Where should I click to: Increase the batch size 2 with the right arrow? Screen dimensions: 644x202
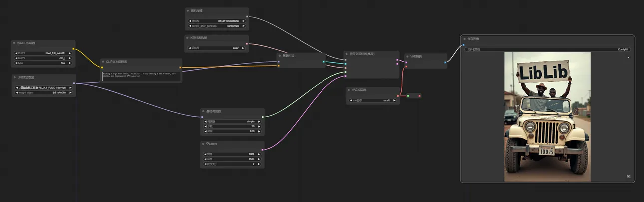pos(259,164)
